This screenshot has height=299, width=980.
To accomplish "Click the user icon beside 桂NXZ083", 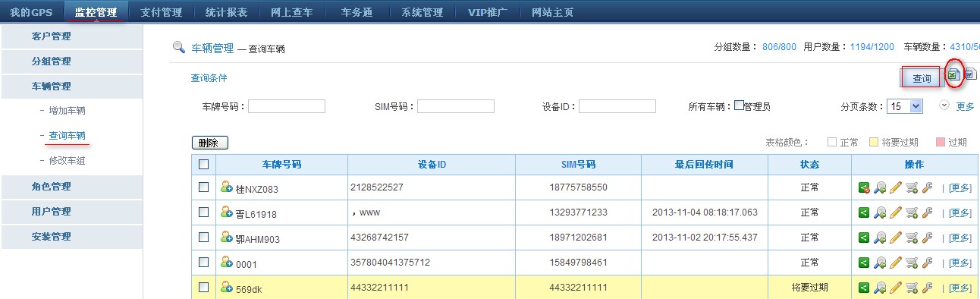I will click(227, 187).
